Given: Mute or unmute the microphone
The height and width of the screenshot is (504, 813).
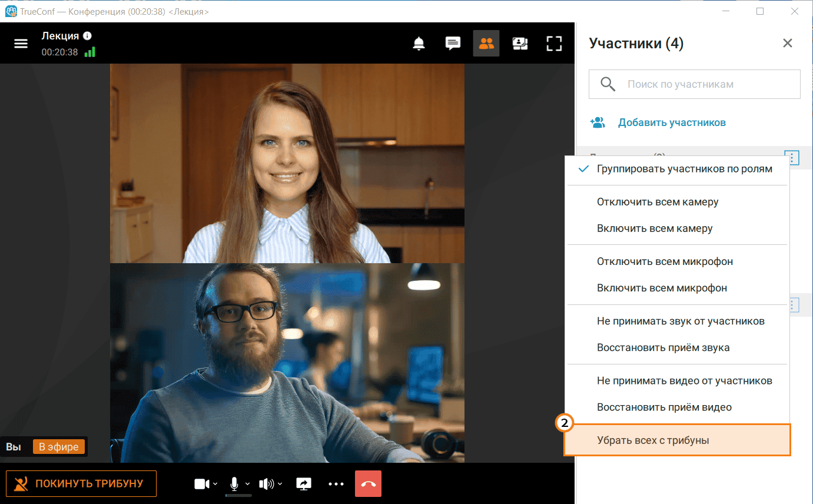Looking at the screenshot, I should pos(234,484).
